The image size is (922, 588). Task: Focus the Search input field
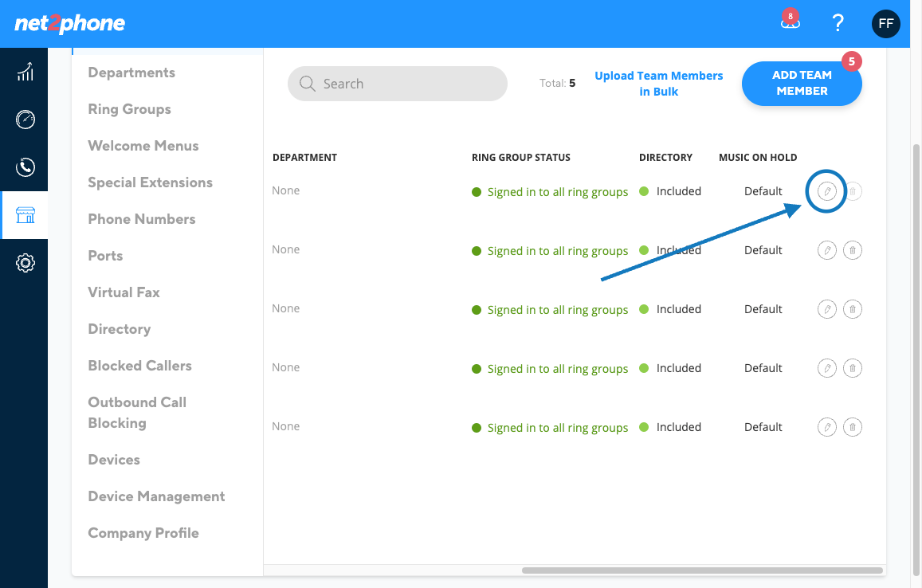coord(398,84)
